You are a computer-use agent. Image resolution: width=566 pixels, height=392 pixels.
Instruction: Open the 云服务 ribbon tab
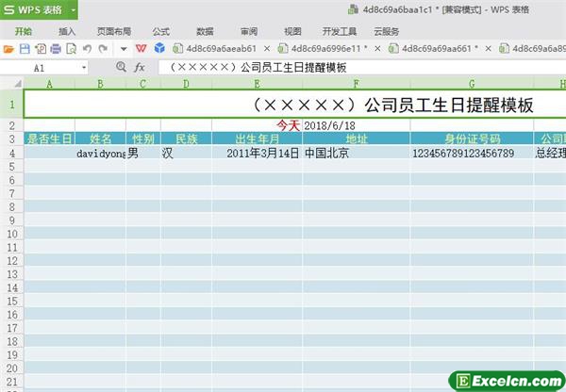(x=386, y=32)
